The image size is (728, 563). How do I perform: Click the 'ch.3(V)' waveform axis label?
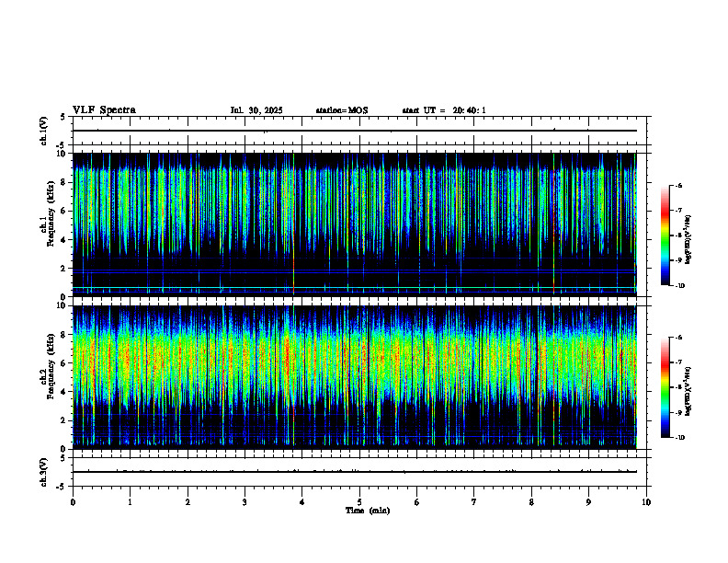44,472
